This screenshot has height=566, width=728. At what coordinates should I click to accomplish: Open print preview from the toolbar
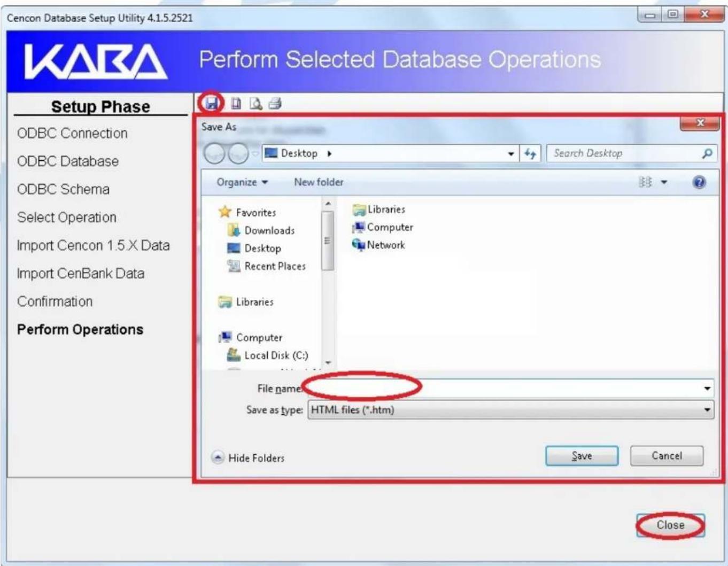pos(255,103)
